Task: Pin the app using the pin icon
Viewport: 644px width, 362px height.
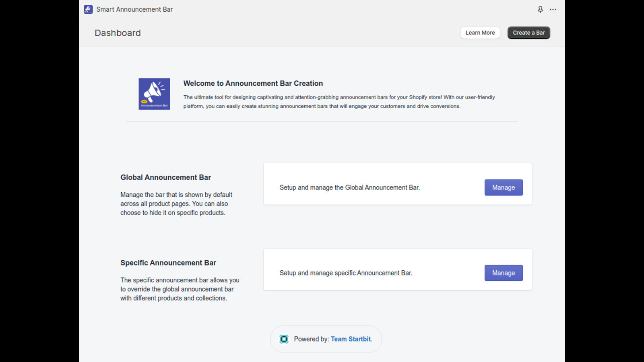Action: click(540, 9)
